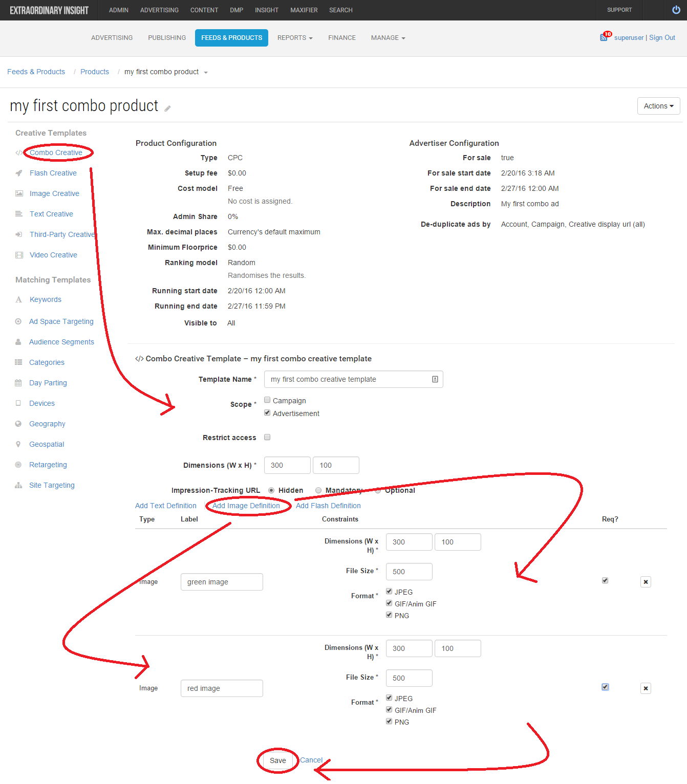Image resolution: width=687 pixels, height=784 pixels.
Task: Click the Audience Segments person icon
Action: [18, 342]
